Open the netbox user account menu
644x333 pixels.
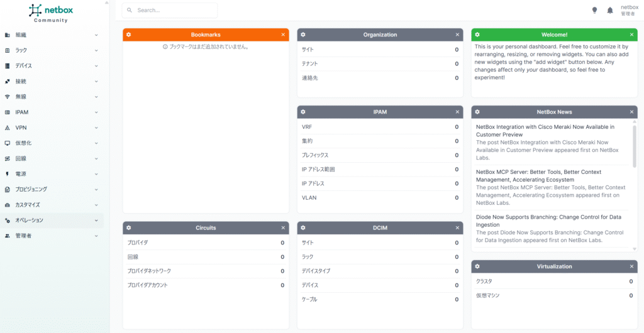(629, 10)
